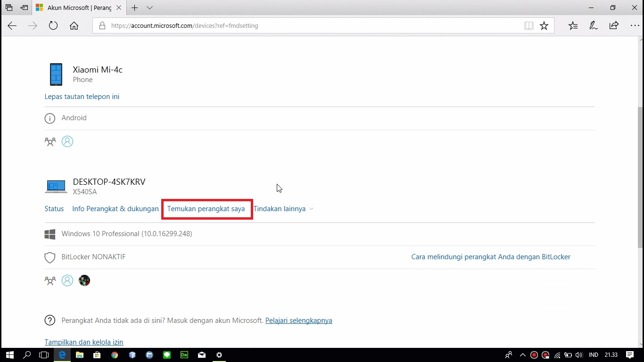
Task: Open LINE from the taskbar
Action: click(167, 355)
